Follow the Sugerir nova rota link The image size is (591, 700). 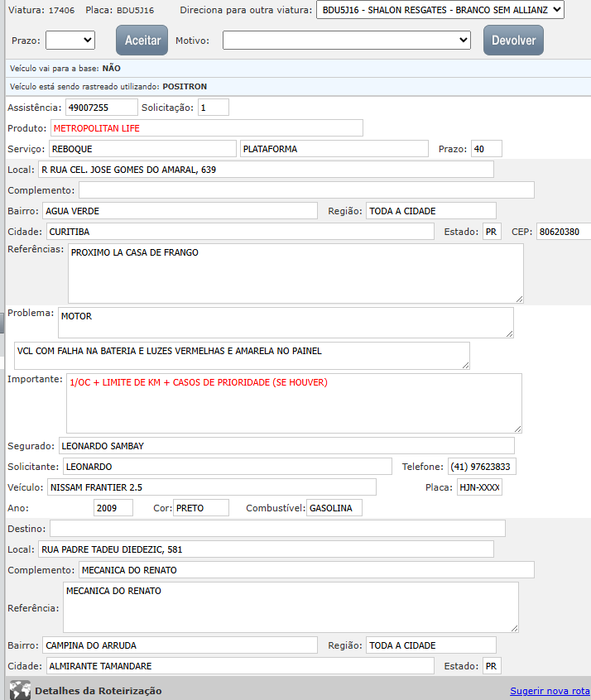(x=550, y=691)
